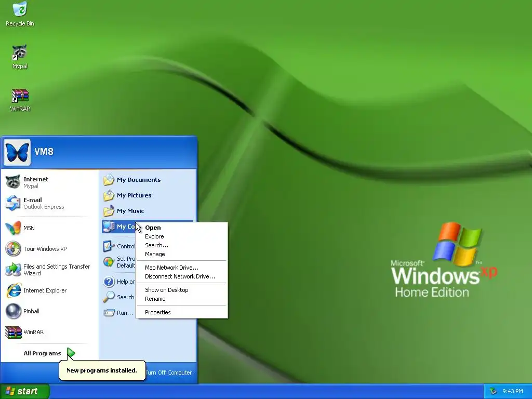Click the My Computer monitor icon
Viewport: 532px width, 399px height.
pos(109,227)
